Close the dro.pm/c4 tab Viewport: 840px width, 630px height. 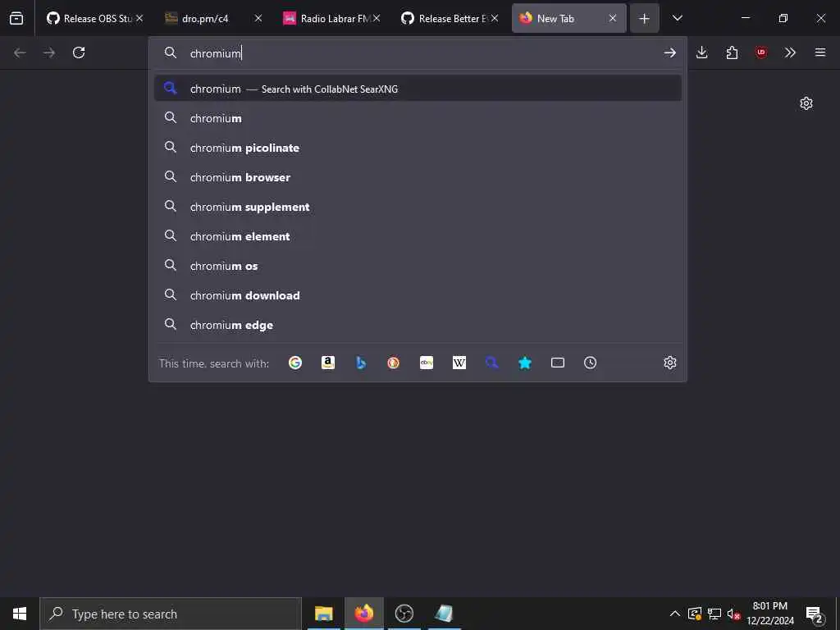coord(258,18)
